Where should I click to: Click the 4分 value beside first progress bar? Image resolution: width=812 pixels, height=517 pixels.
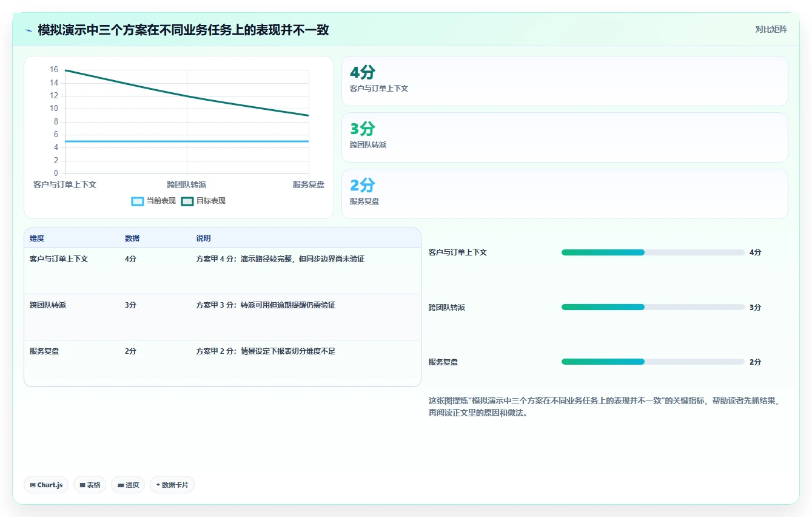(x=755, y=252)
